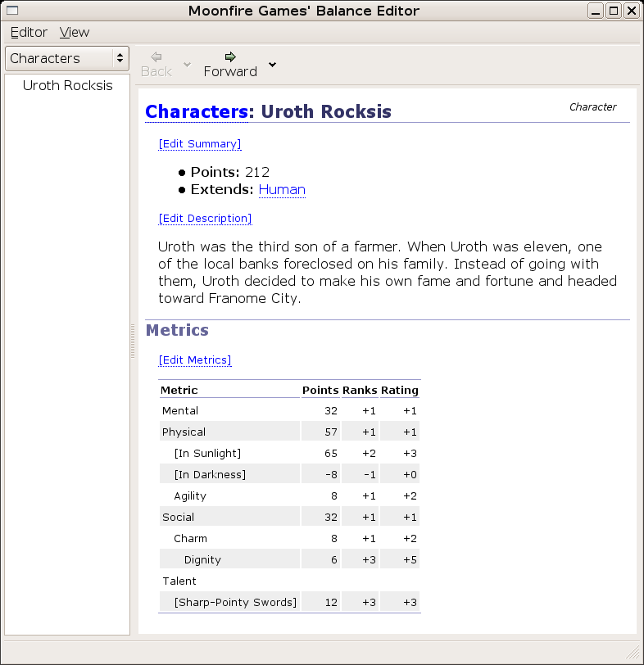This screenshot has width=644, height=665.
Task: Click the Metrics section heading
Action: pyautogui.click(x=177, y=330)
